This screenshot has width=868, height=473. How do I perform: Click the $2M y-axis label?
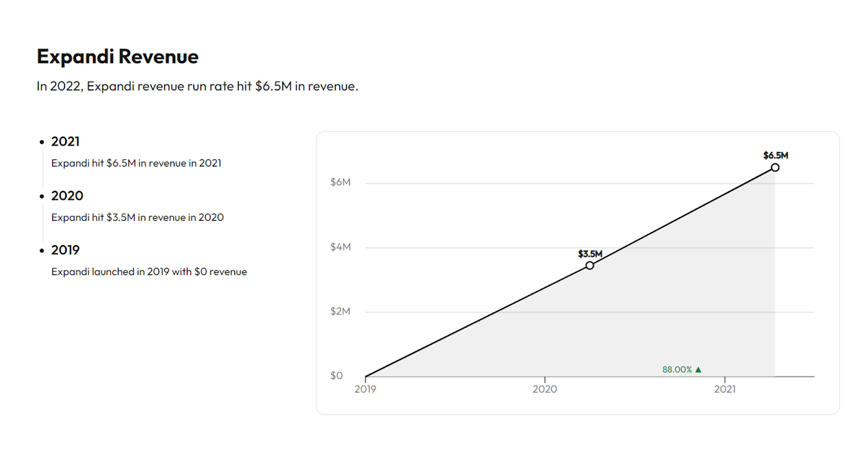click(x=341, y=311)
